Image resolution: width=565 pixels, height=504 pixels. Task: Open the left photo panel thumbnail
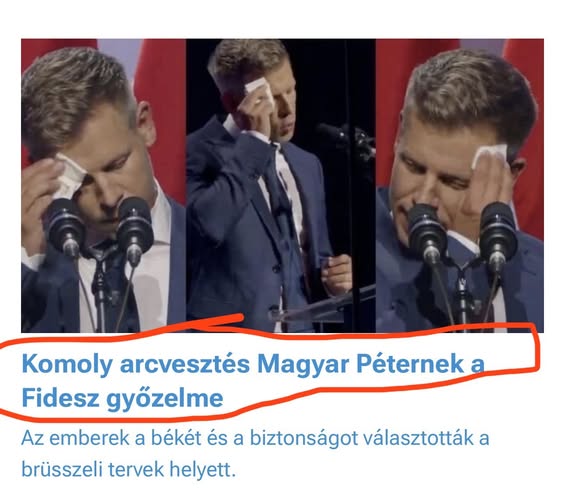pos(103,186)
